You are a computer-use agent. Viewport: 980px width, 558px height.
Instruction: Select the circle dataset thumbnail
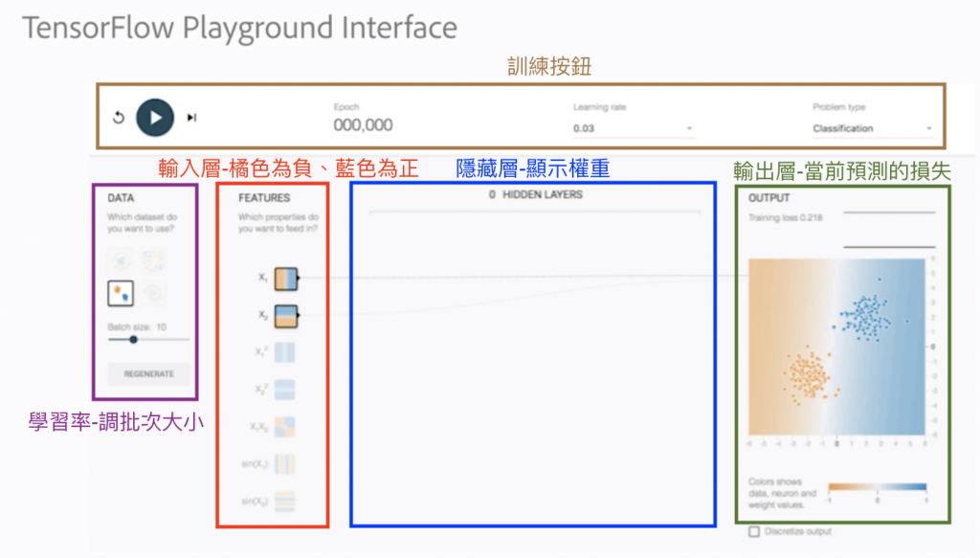pos(121,260)
